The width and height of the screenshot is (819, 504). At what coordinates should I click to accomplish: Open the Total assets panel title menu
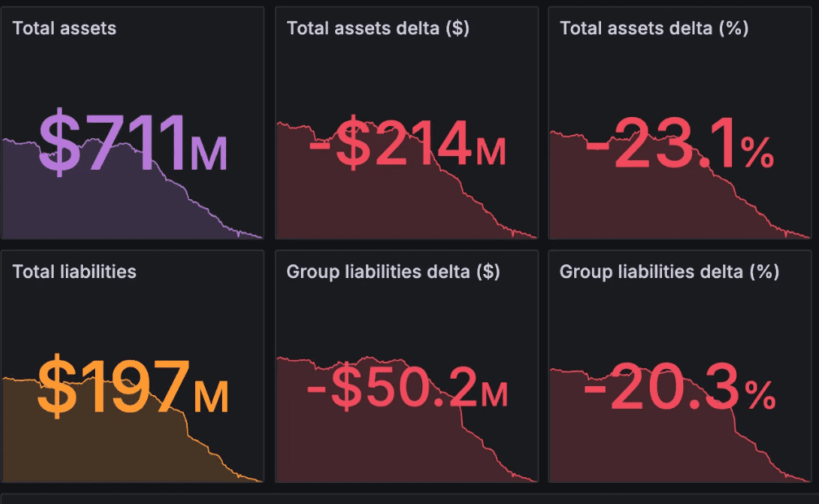pyautogui.click(x=64, y=28)
